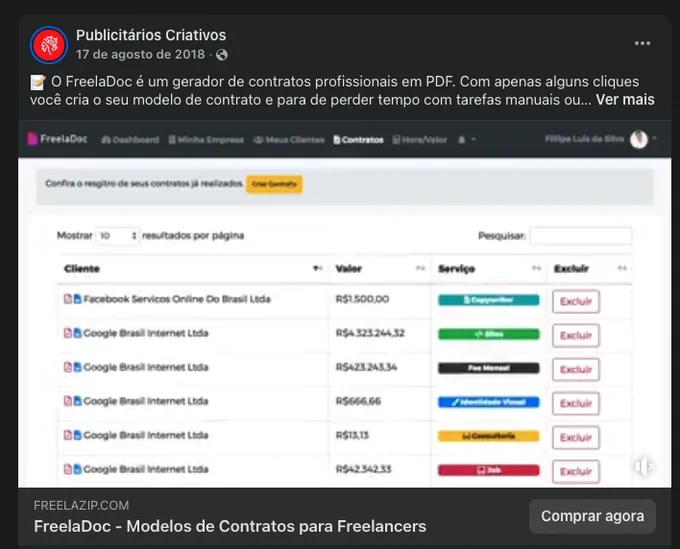Image resolution: width=680 pixels, height=549 pixels.
Task: Expand the notification bell dropdown caret
Action: tap(473, 140)
